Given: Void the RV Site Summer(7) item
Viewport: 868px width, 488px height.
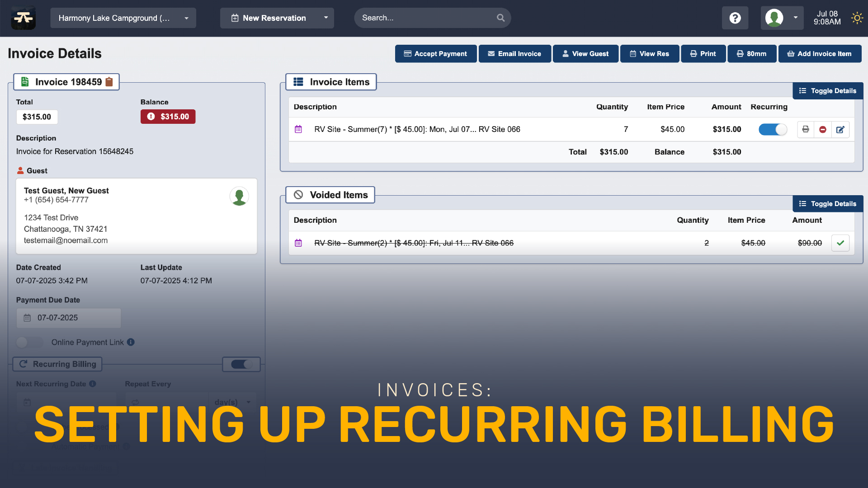Looking at the screenshot, I should pyautogui.click(x=823, y=130).
